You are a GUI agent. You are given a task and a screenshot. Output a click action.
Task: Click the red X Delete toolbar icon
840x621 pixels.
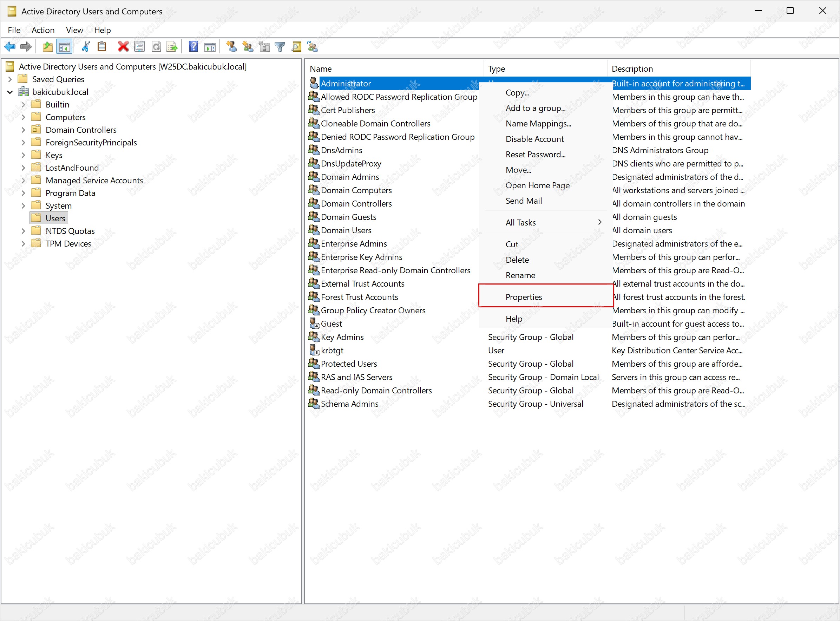(123, 47)
